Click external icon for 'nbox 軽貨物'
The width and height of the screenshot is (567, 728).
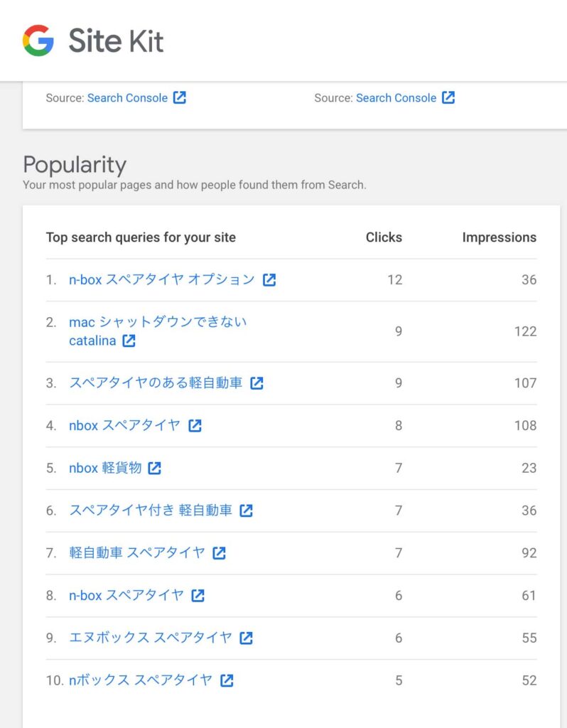click(154, 468)
